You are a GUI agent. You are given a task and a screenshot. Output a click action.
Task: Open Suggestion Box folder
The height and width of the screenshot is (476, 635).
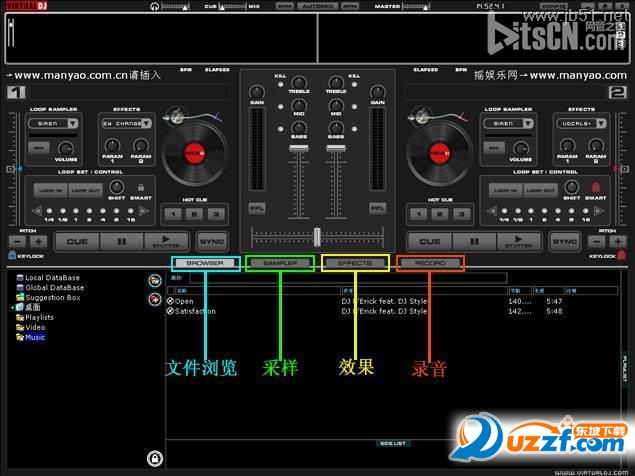point(48,298)
